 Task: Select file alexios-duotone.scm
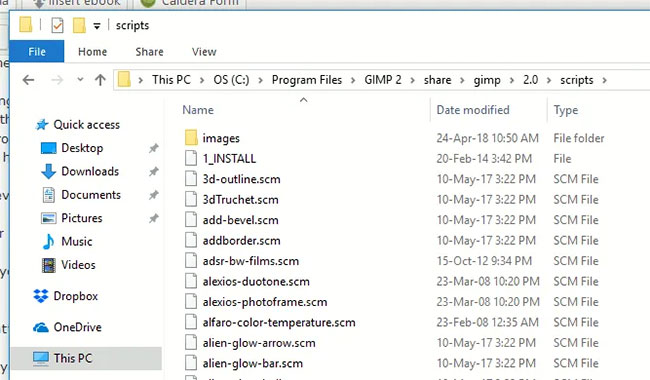tap(256, 282)
